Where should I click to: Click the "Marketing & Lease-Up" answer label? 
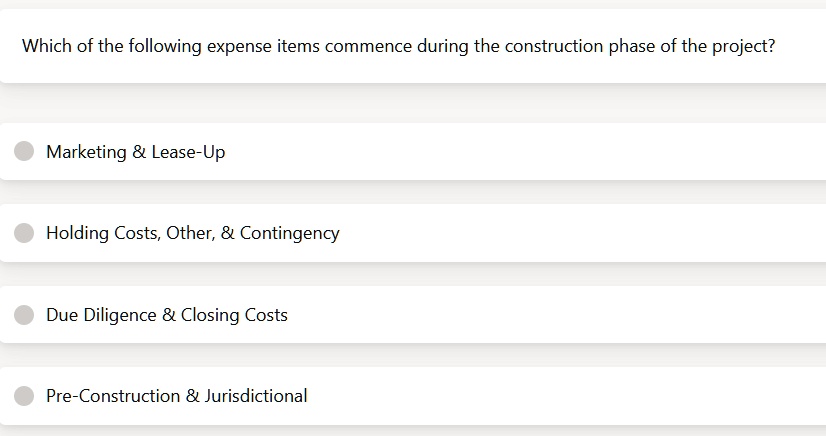(136, 152)
